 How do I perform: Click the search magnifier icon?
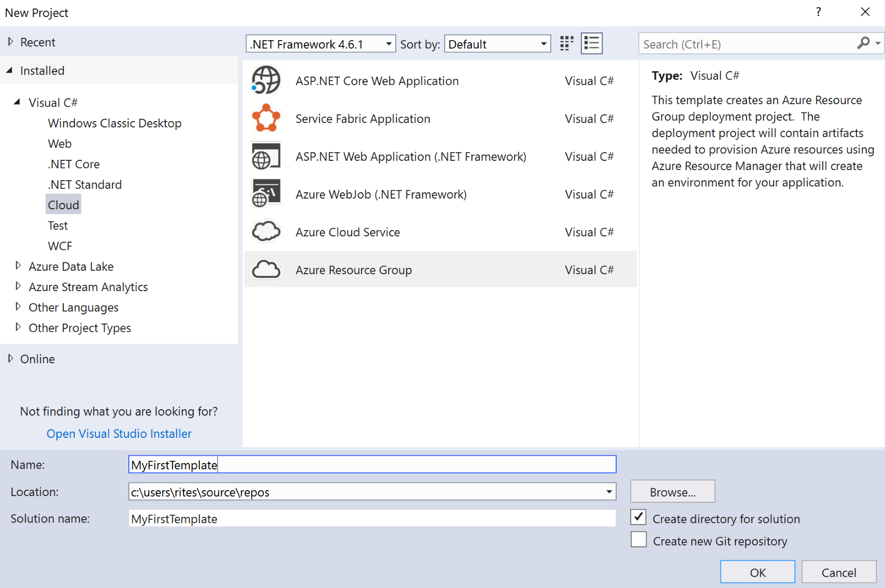click(863, 44)
